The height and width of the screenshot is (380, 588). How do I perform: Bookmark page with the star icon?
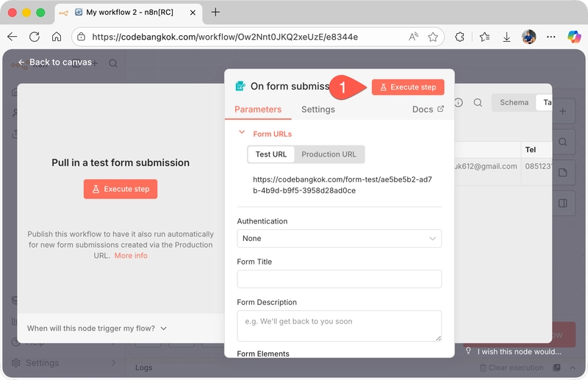[x=433, y=37]
